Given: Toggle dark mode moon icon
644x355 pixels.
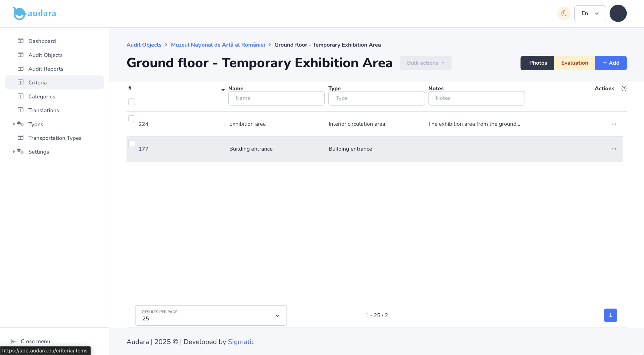Looking at the screenshot, I should point(564,13).
